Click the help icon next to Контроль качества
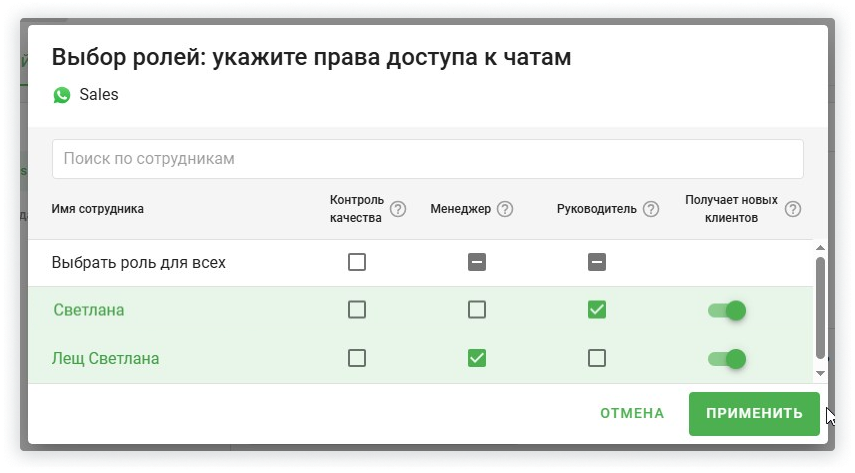 (x=398, y=209)
